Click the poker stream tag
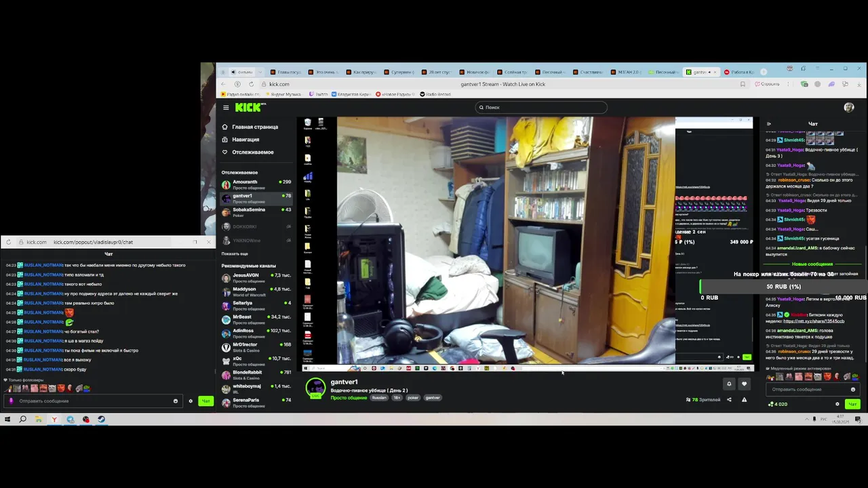This screenshot has height=488, width=868. click(x=413, y=398)
